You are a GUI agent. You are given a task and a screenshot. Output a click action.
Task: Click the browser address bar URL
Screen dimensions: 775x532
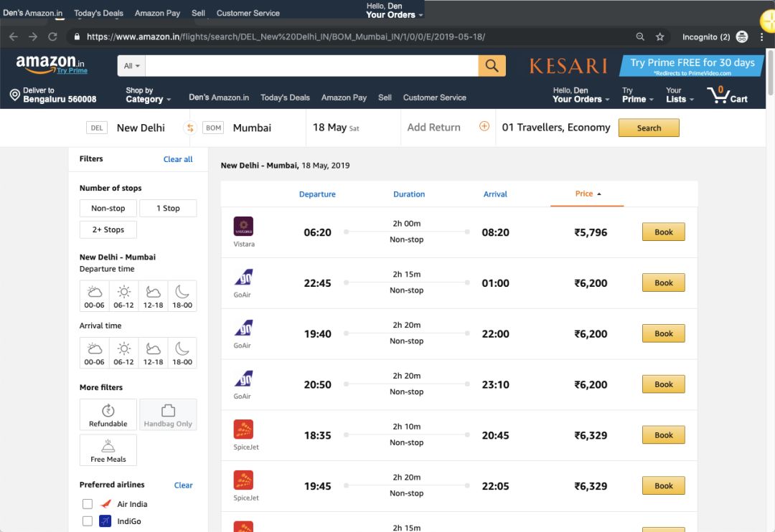click(286, 37)
